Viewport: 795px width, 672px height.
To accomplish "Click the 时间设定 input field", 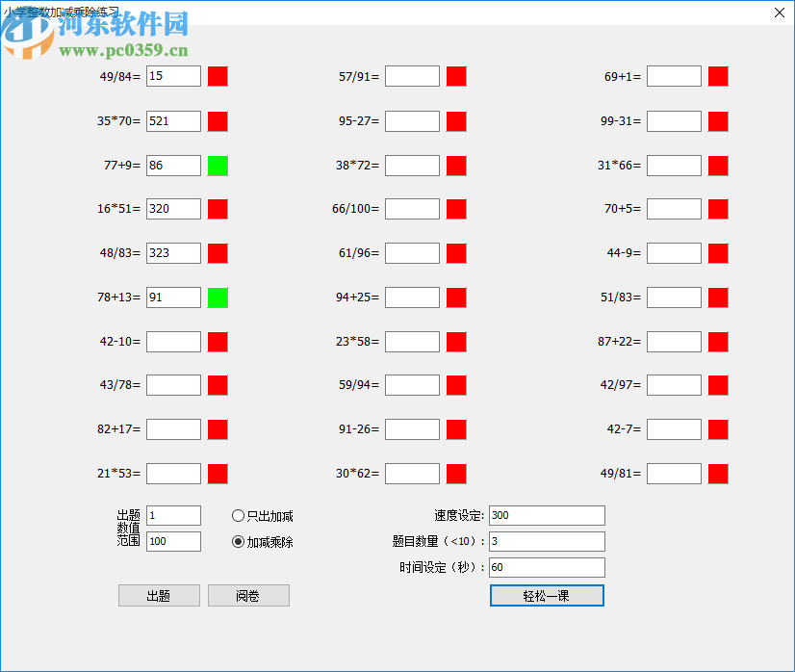I will (546, 567).
